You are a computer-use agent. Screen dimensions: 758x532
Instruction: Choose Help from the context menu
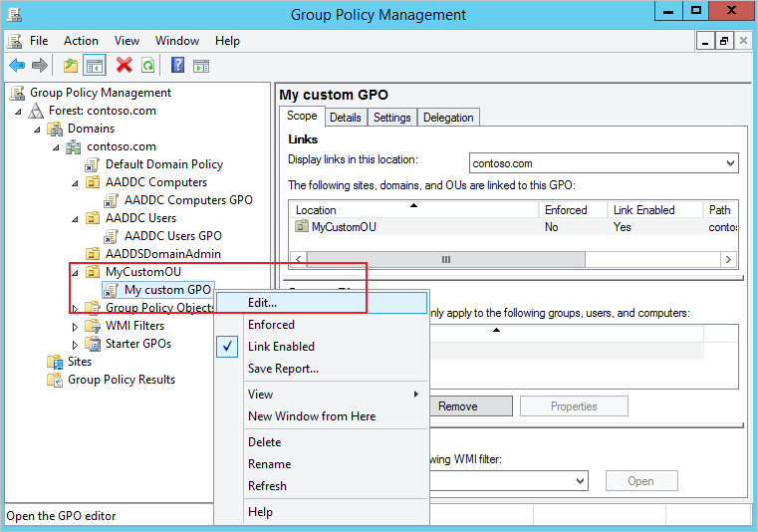coord(323,512)
